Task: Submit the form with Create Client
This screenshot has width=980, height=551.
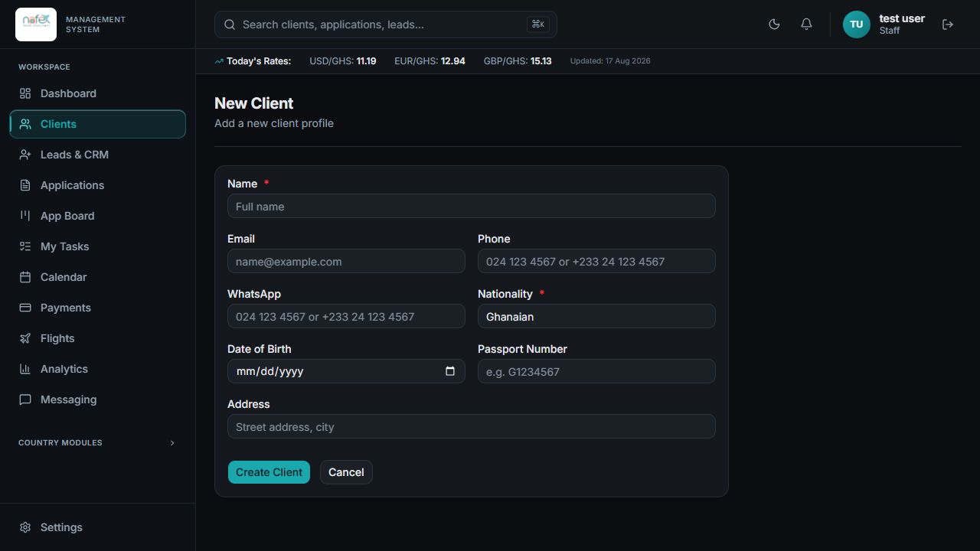Action: [x=269, y=472]
